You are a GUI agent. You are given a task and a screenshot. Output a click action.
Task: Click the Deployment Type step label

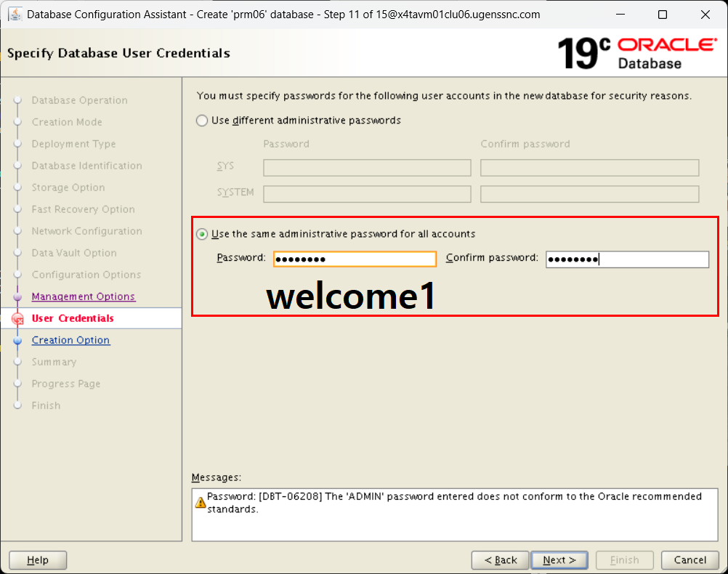click(73, 144)
